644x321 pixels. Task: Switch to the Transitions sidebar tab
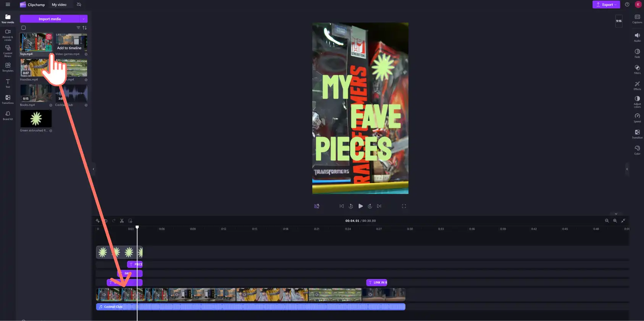(8, 99)
